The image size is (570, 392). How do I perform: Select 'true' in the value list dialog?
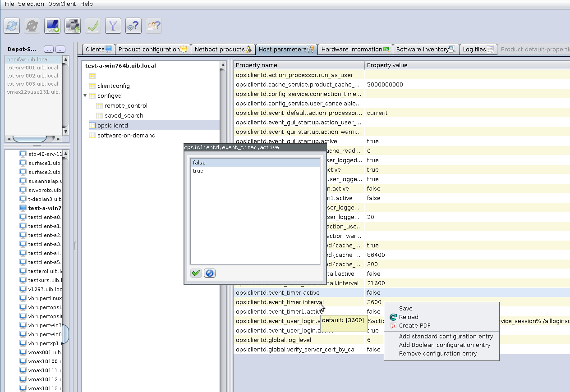255,171
